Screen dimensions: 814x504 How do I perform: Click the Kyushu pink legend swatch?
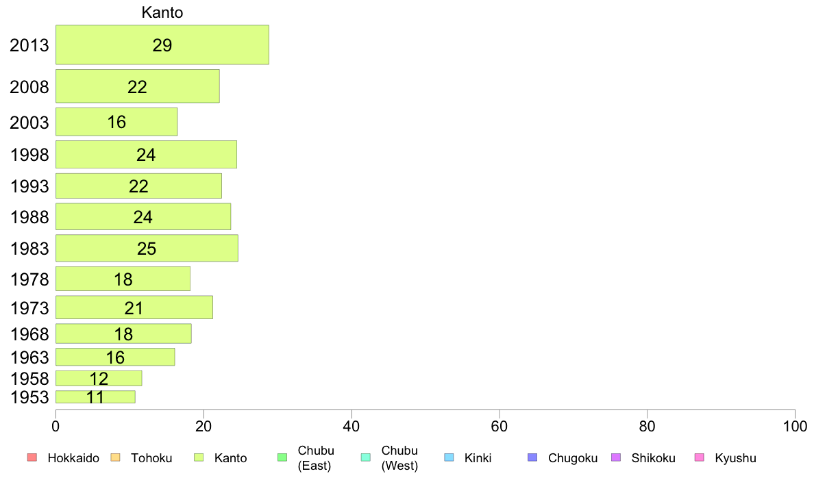[x=700, y=457]
